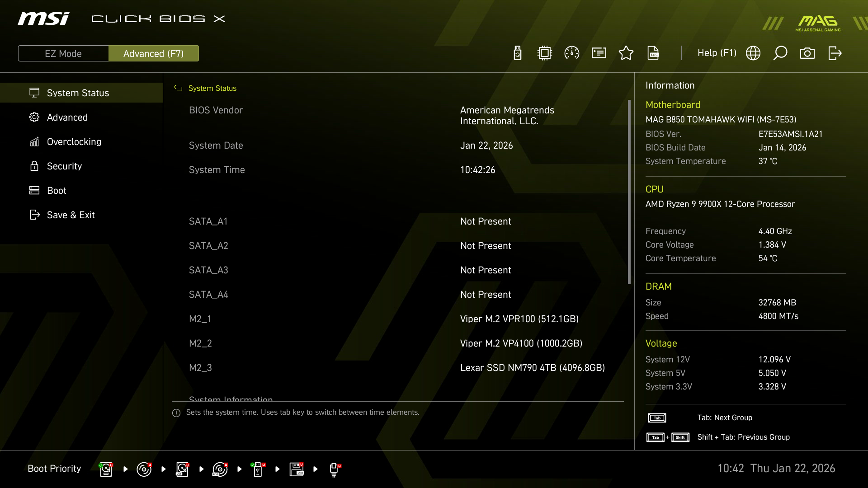Click the System Status vertical scrollbar

(629, 192)
